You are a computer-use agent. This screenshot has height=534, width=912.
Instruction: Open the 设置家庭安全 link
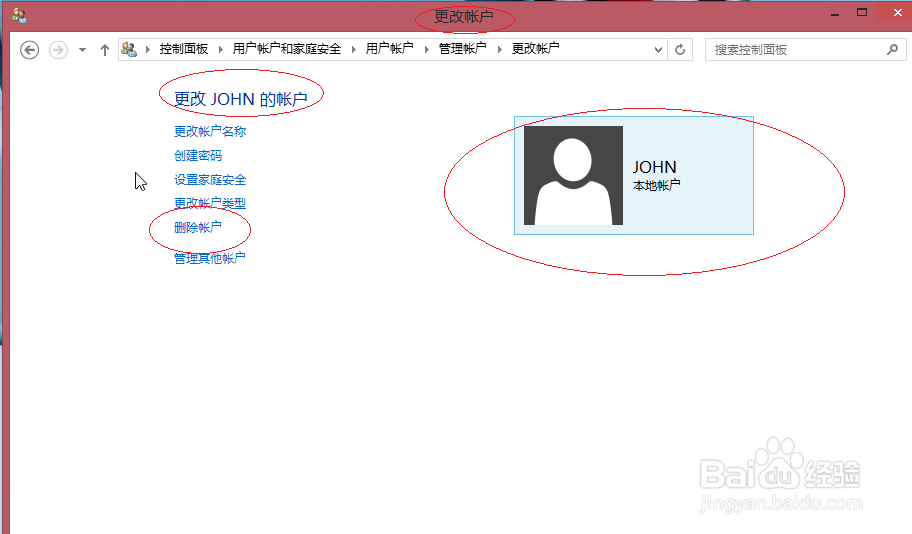(x=210, y=180)
